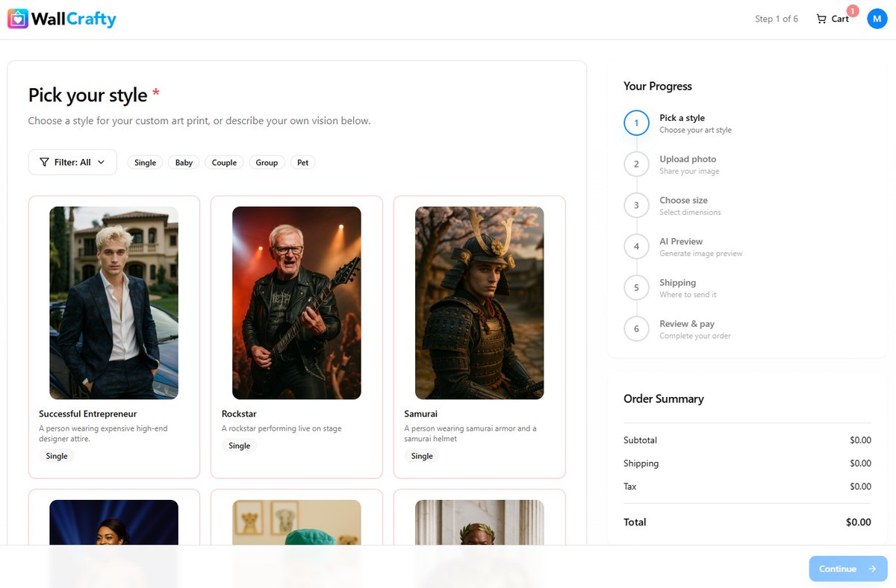896x588 pixels.
Task: Click the Samurai style thumbnail image
Action: (479, 302)
